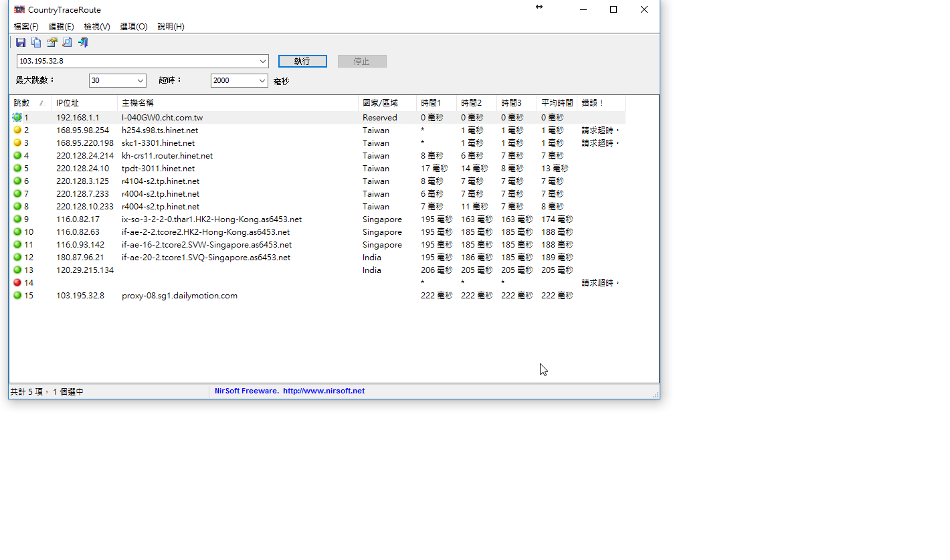Viewport: 950px width, 560px height.
Task: Open the 檔案(F) menu
Action: [x=26, y=27]
